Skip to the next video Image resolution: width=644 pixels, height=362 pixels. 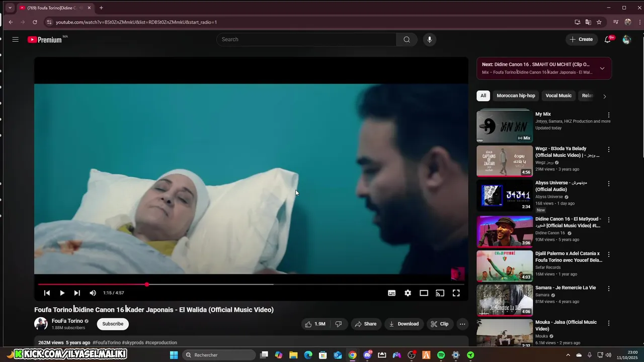click(77, 293)
